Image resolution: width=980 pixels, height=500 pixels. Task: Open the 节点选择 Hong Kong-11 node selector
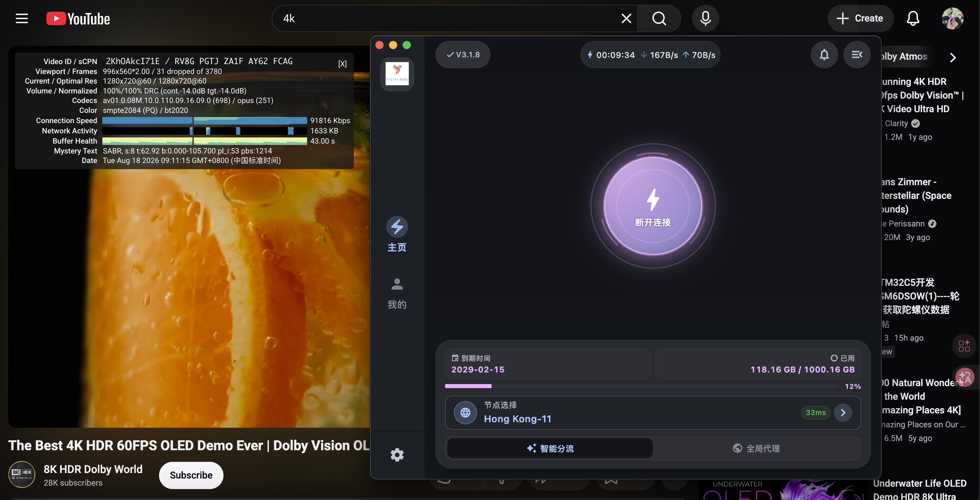tap(652, 413)
